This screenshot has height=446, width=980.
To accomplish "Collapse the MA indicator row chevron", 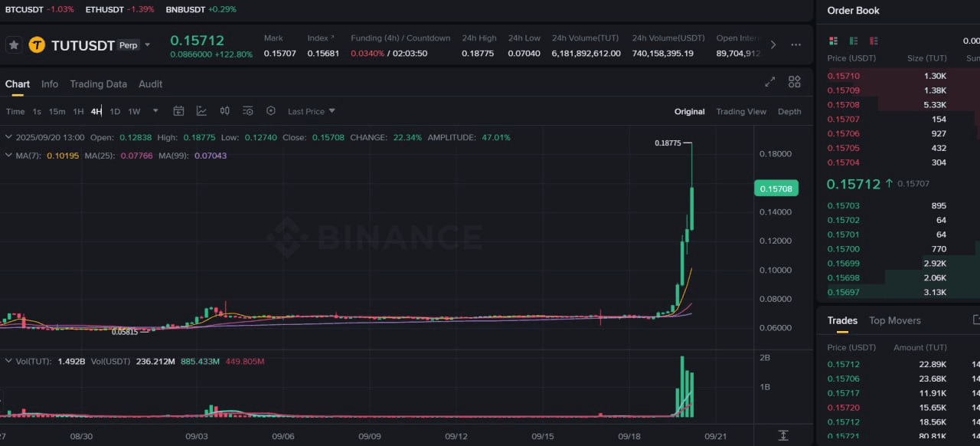I will (x=8, y=156).
